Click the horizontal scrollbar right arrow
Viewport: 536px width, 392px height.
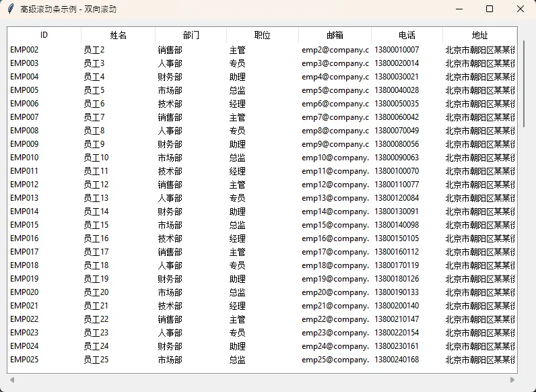[x=512, y=380]
